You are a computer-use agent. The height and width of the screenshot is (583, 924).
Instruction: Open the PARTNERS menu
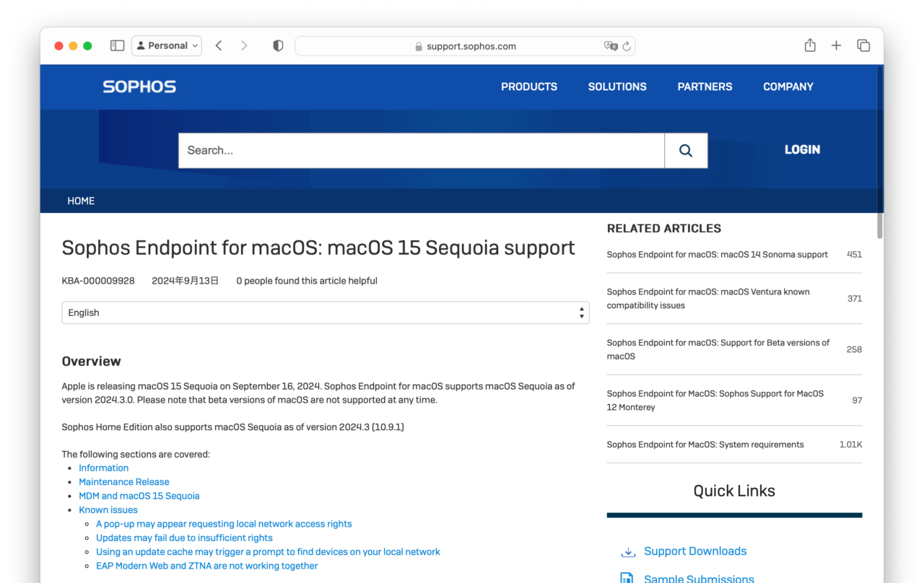(x=705, y=87)
